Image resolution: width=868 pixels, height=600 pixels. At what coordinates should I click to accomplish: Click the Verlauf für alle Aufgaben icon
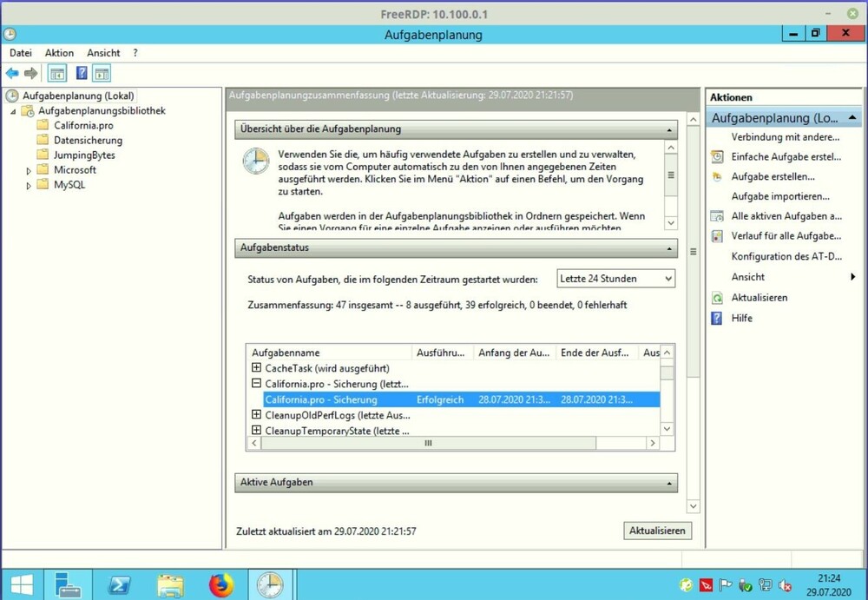[x=717, y=236]
